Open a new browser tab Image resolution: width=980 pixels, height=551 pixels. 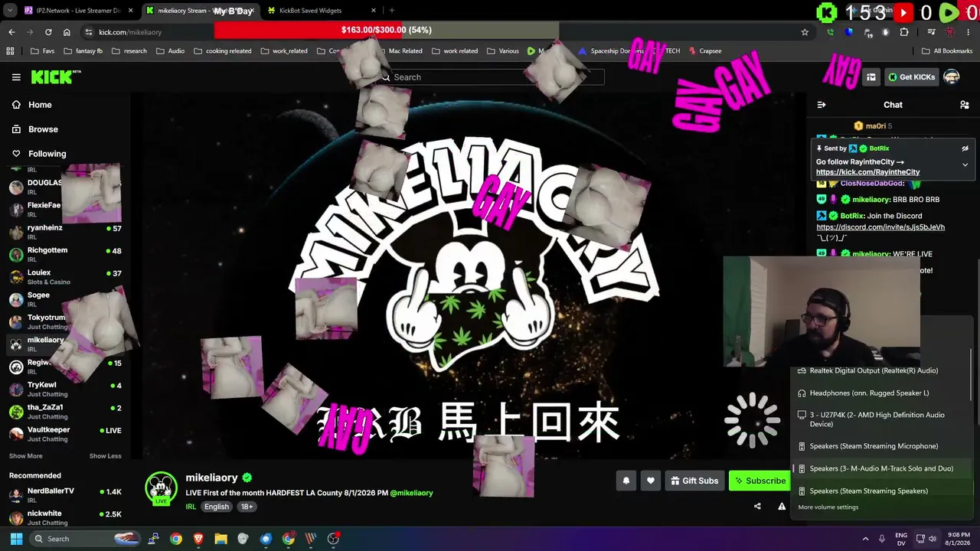392,11
